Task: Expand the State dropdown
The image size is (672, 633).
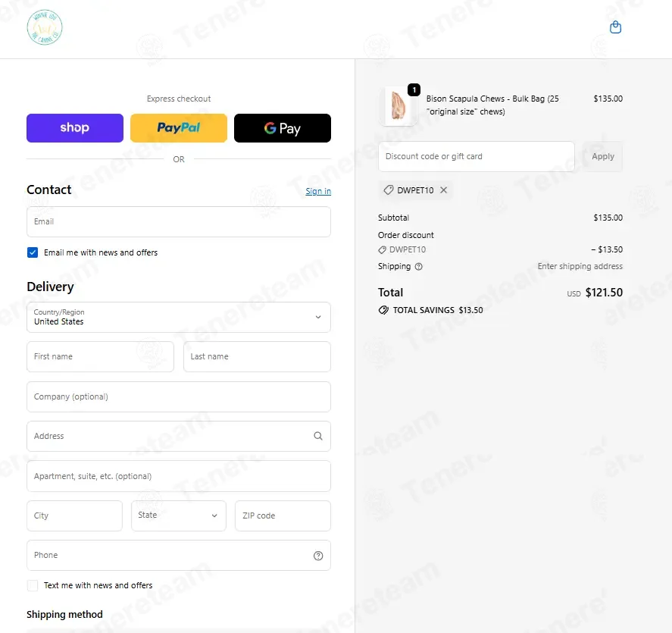Action: click(179, 516)
